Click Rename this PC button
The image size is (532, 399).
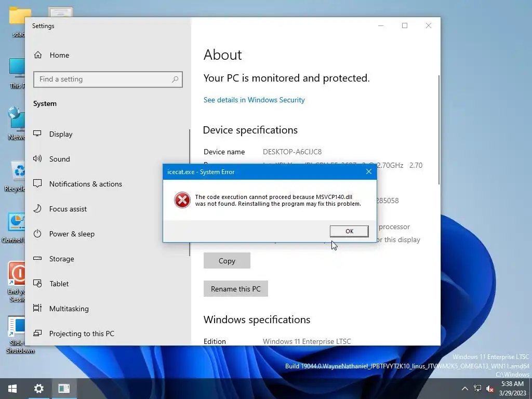pyautogui.click(x=235, y=289)
